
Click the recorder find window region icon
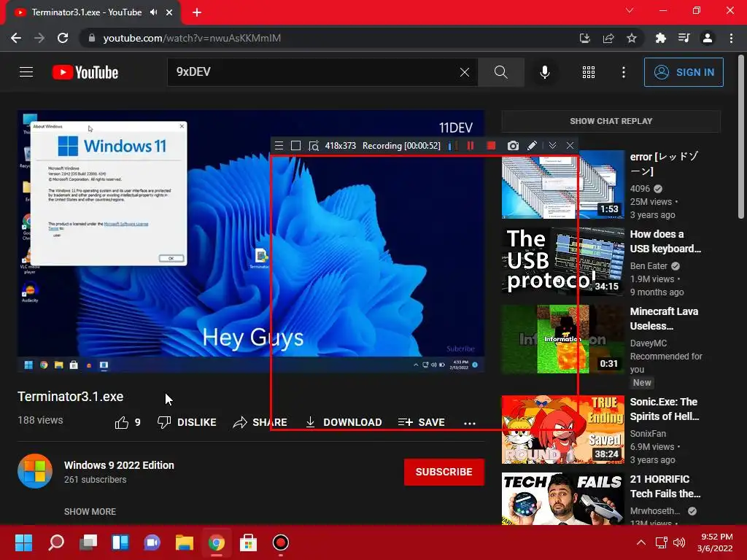click(x=314, y=146)
